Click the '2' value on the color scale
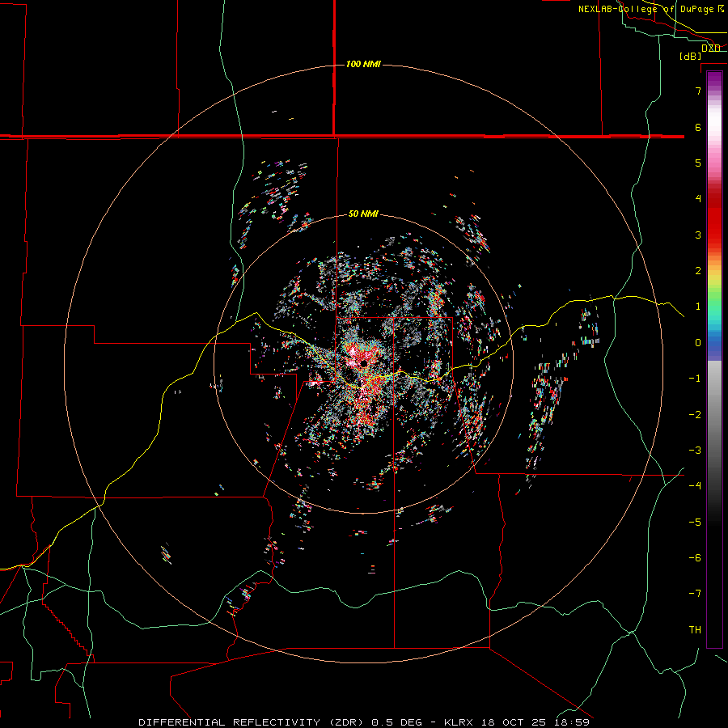Screen dimensions: 728x728 (698, 271)
